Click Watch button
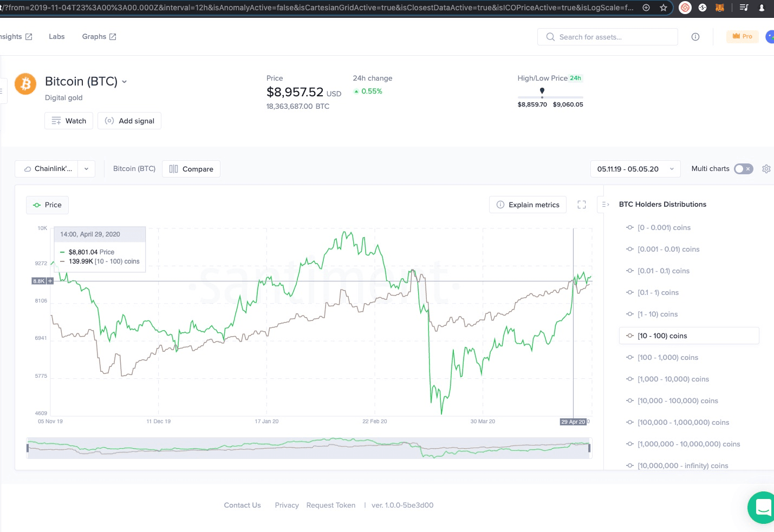The image size is (774, 532). pos(69,121)
